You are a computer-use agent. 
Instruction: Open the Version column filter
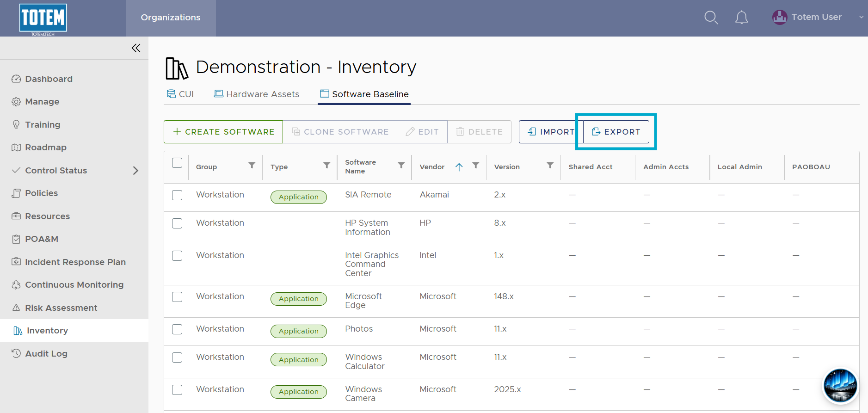click(550, 166)
